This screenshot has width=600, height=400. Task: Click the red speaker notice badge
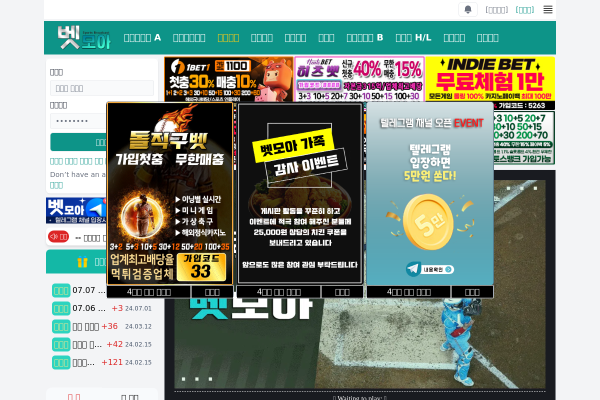[59, 237]
